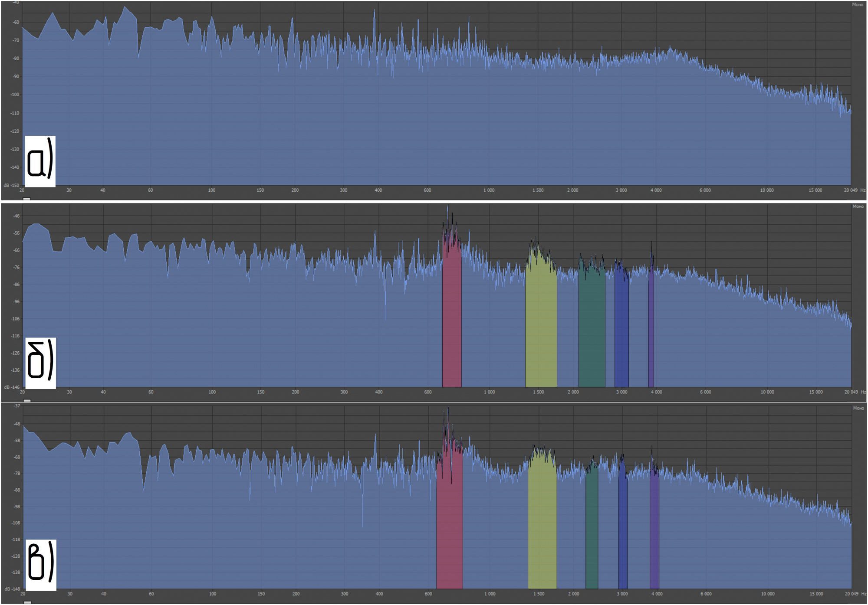The width and height of the screenshot is (868, 605).
Task: Click the "-56" dB scale value
Action: tap(16, 233)
